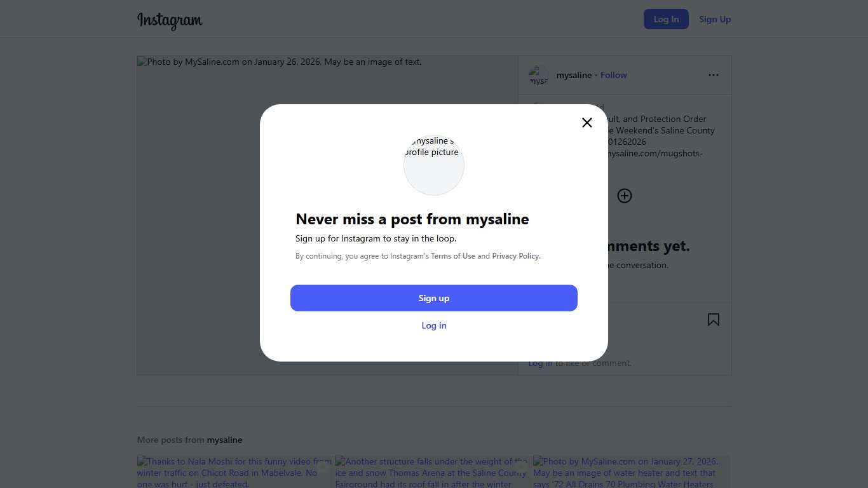The width and height of the screenshot is (868, 488).
Task: Click the small mysaline avatar in post header
Action: tap(539, 76)
